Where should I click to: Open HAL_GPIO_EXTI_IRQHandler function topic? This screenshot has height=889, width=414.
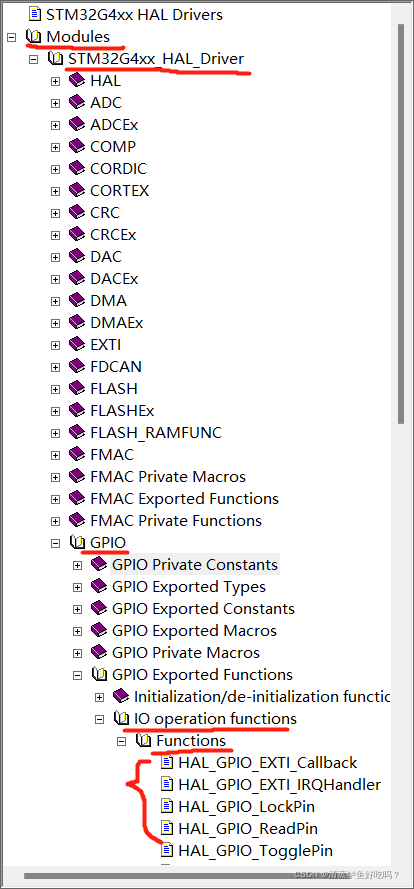coord(280,785)
